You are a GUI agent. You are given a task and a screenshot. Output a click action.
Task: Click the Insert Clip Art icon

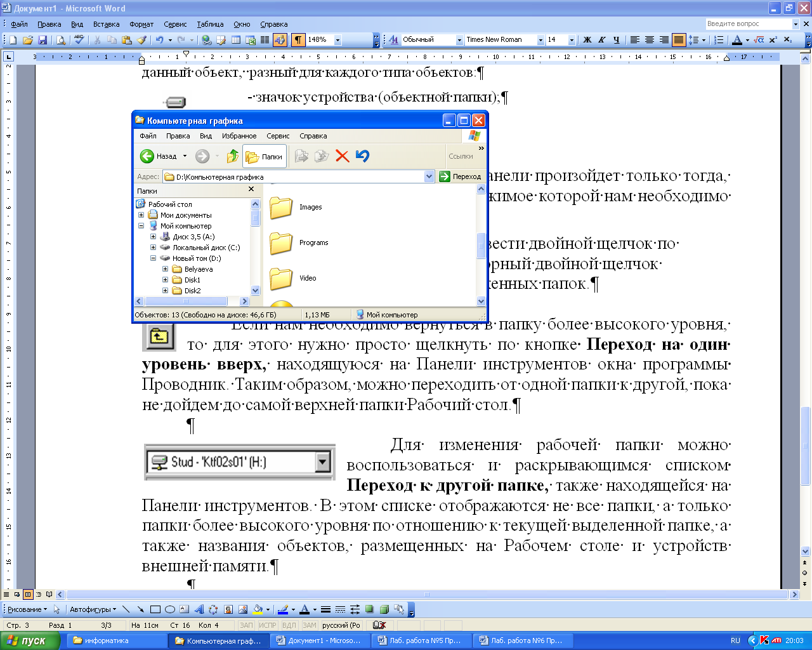point(228,609)
